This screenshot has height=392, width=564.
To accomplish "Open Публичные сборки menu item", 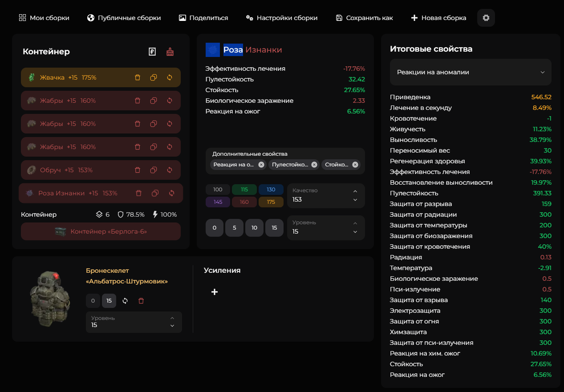I will coord(124,18).
